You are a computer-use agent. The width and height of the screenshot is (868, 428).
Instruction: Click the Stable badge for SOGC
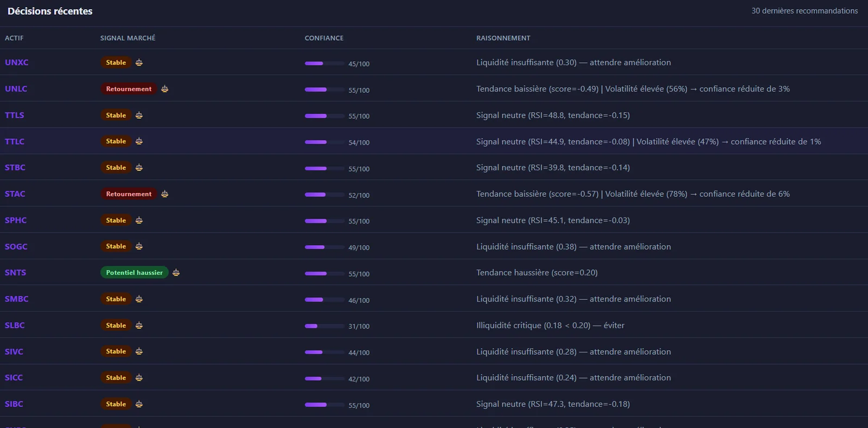pos(116,246)
